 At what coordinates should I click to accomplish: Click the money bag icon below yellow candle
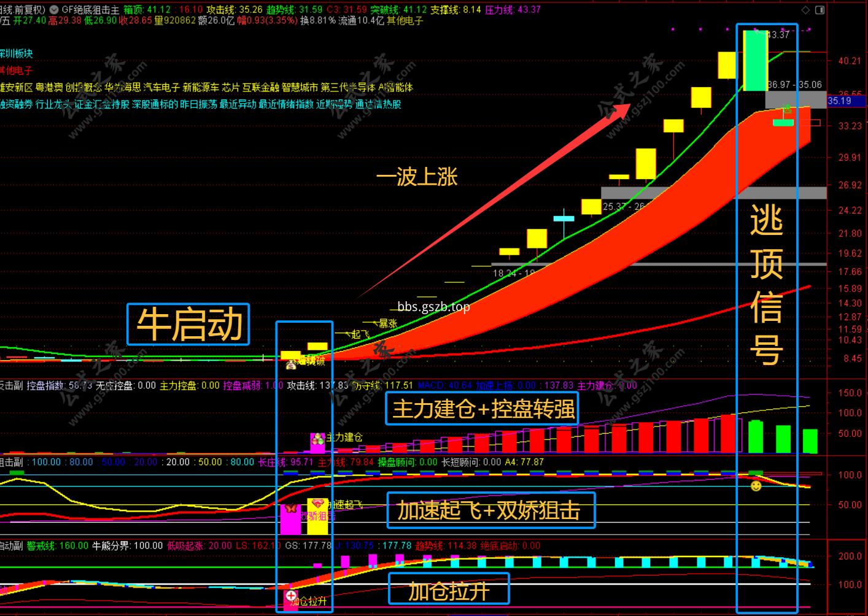(291, 365)
